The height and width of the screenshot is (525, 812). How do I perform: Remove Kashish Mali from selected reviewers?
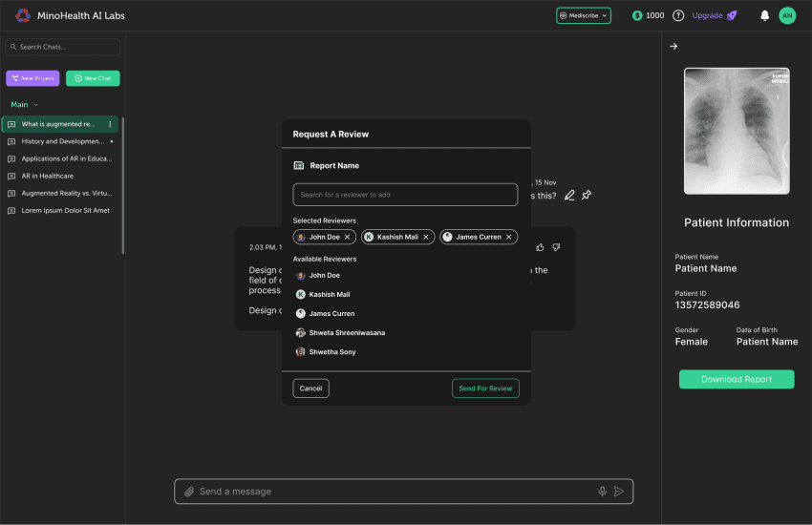pos(426,237)
